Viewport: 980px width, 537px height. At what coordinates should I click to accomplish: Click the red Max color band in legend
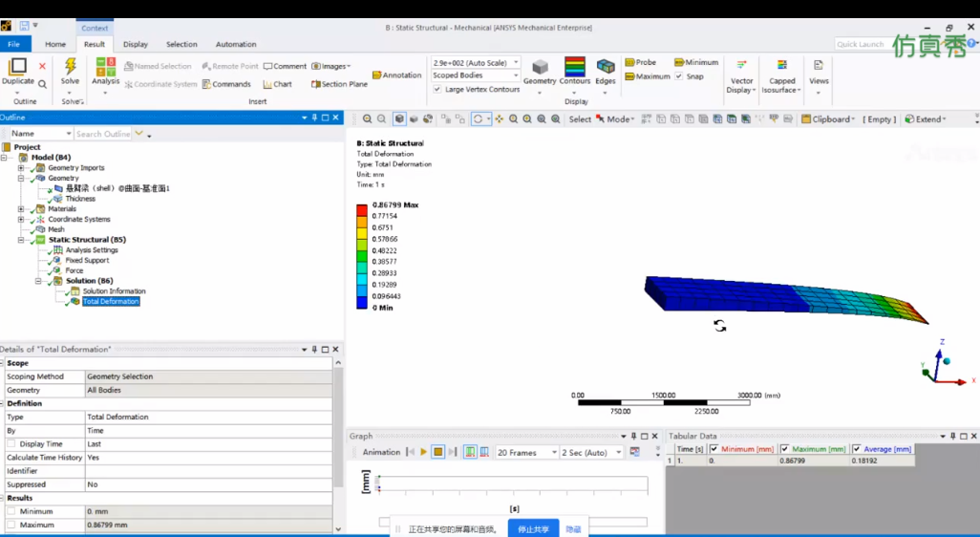362,210
